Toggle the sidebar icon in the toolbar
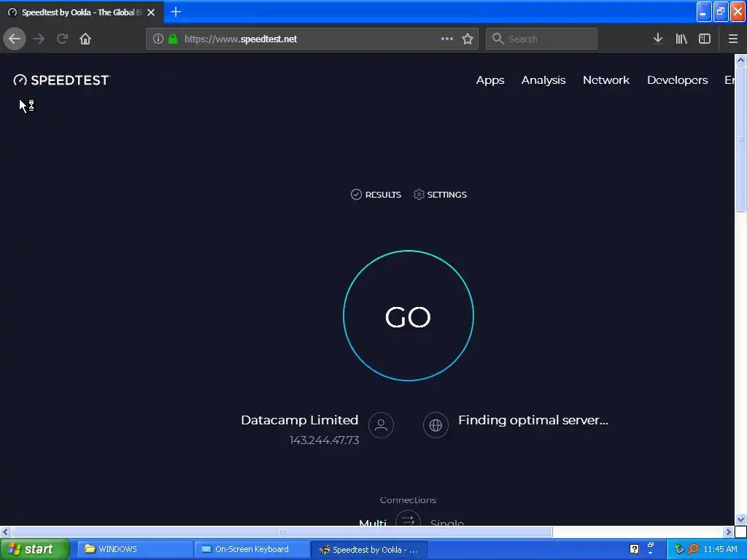 tap(705, 39)
